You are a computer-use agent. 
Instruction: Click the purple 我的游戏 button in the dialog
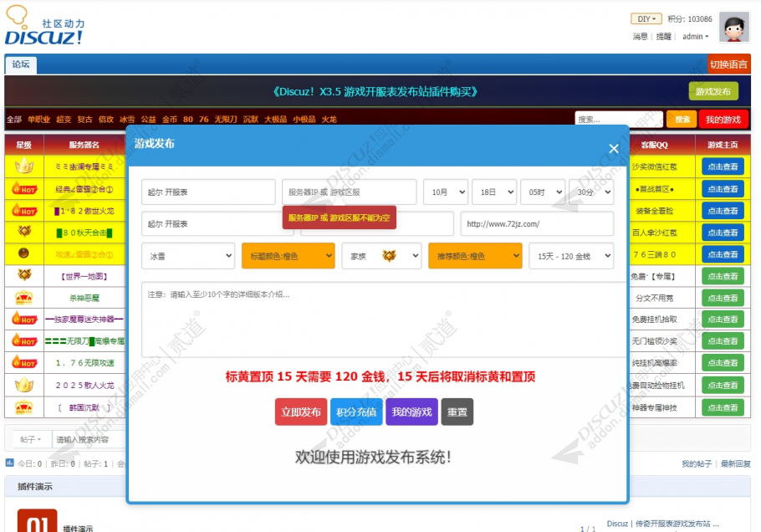411,412
